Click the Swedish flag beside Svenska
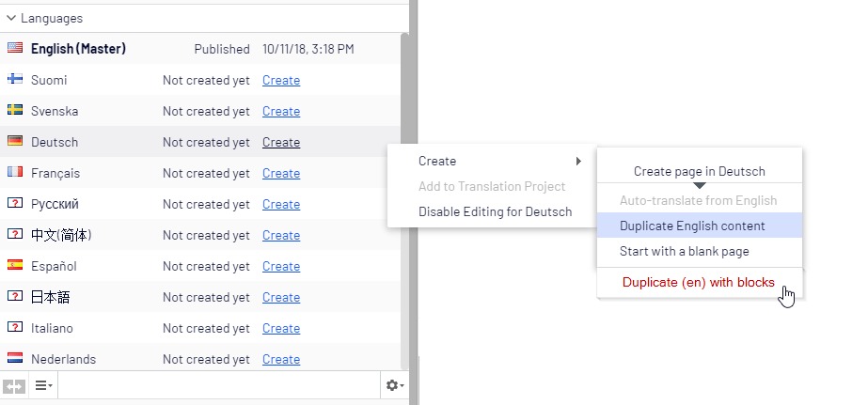 pos(14,111)
